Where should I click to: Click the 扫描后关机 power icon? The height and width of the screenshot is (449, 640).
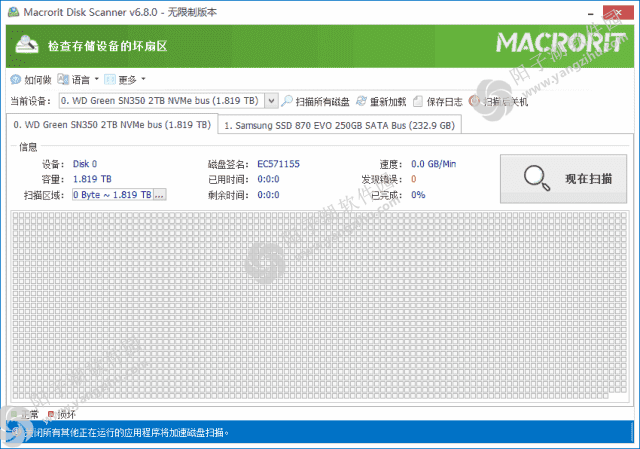(x=474, y=101)
